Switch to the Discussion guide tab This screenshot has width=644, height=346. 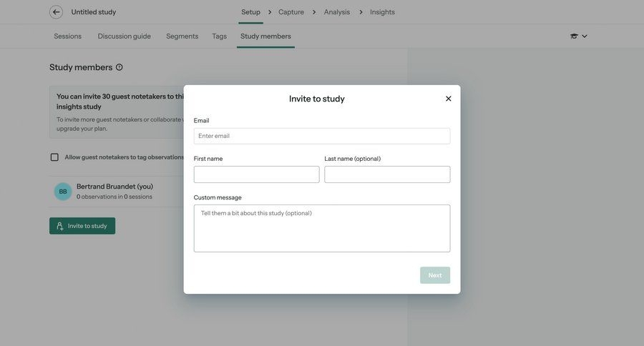125,36
